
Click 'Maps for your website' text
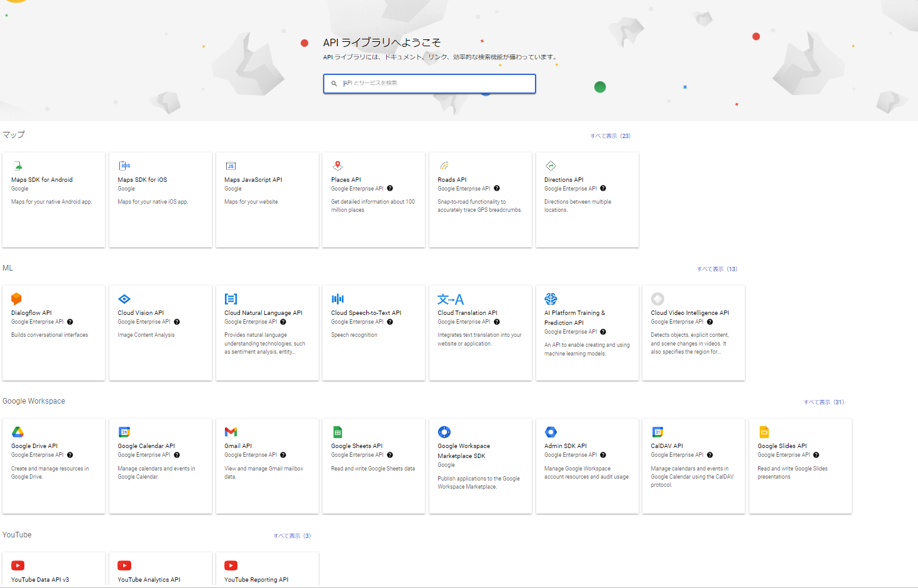[x=251, y=202]
